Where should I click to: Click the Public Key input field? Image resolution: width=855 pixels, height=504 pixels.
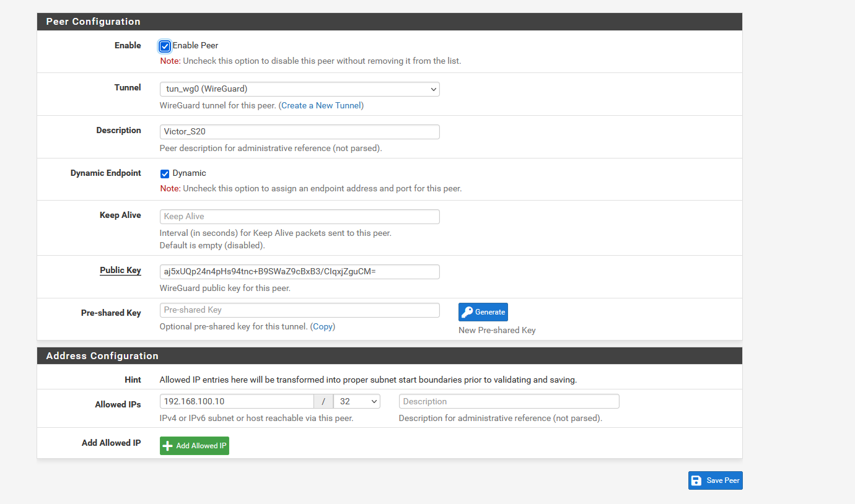pos(300,272)
